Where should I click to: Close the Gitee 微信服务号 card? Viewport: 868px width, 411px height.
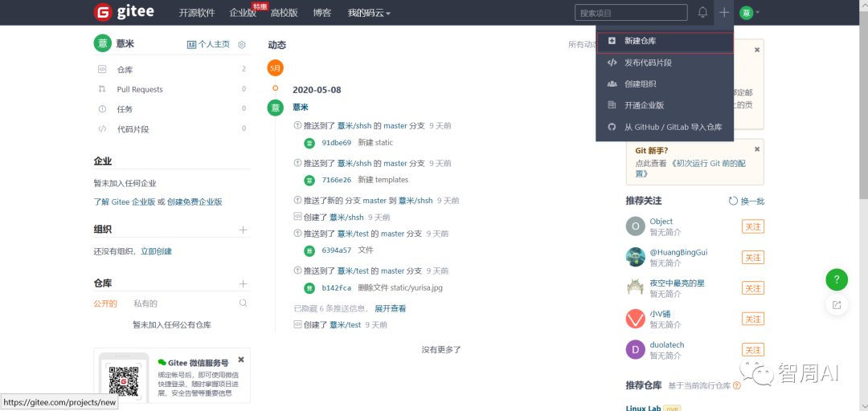(241, 360)
